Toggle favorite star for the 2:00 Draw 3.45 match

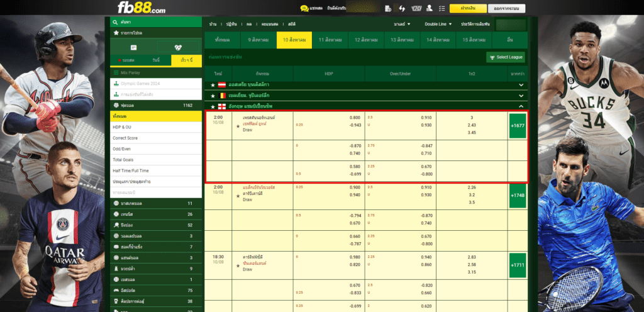(x=238, y=126)
